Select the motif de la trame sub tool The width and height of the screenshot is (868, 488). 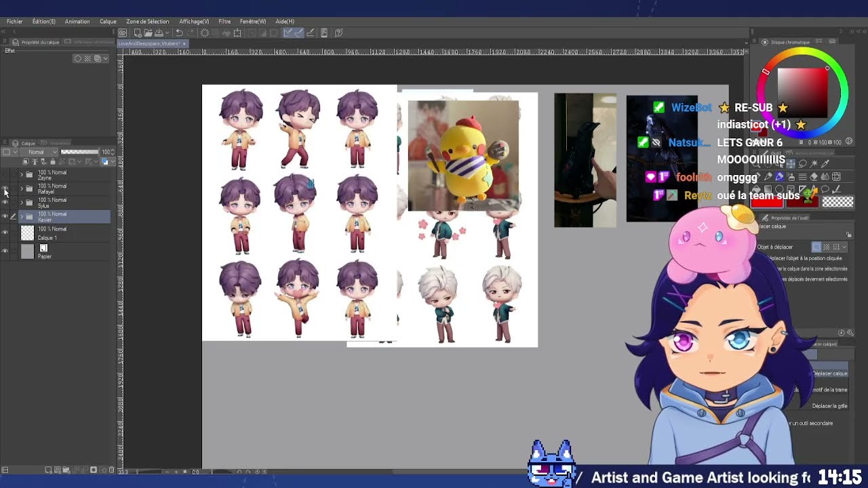tap(830, 390)
